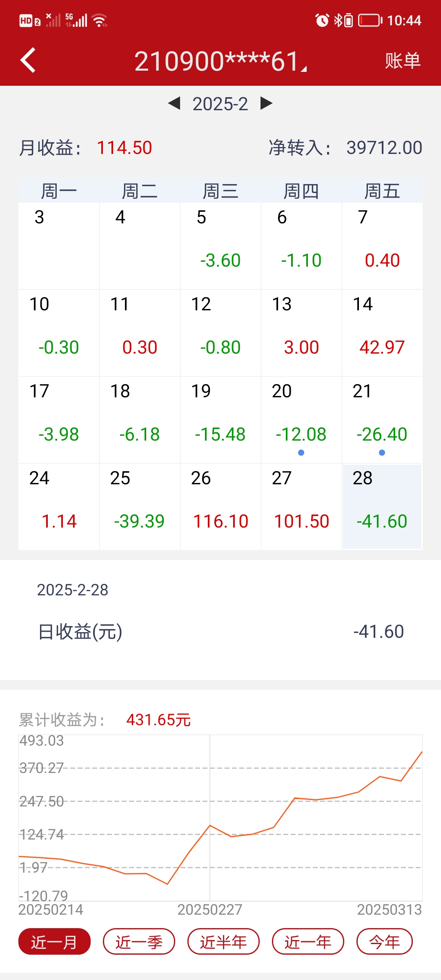Switch chart to 近半年
The image size is (441, 980).
(223, 942)
